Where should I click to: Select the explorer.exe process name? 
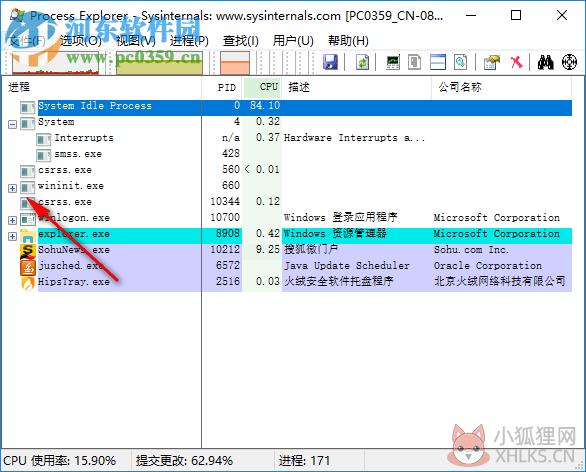(74, 234)
